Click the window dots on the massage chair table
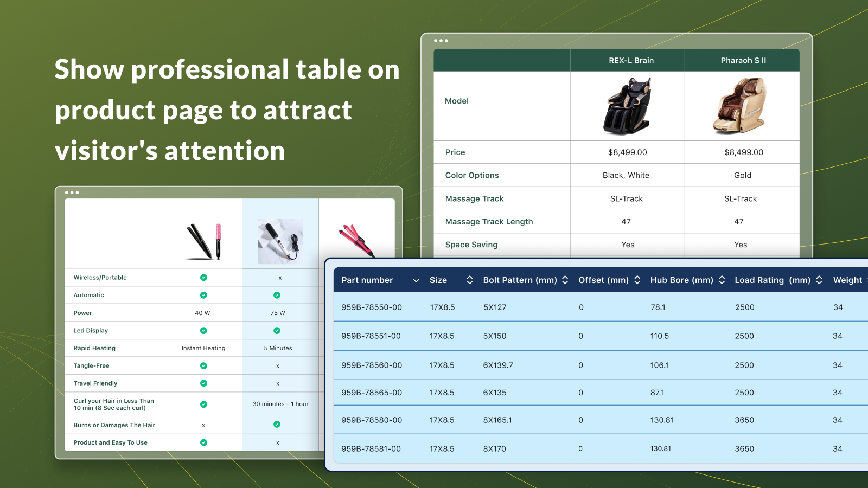868x488 pixels. (x=442, y=40)
